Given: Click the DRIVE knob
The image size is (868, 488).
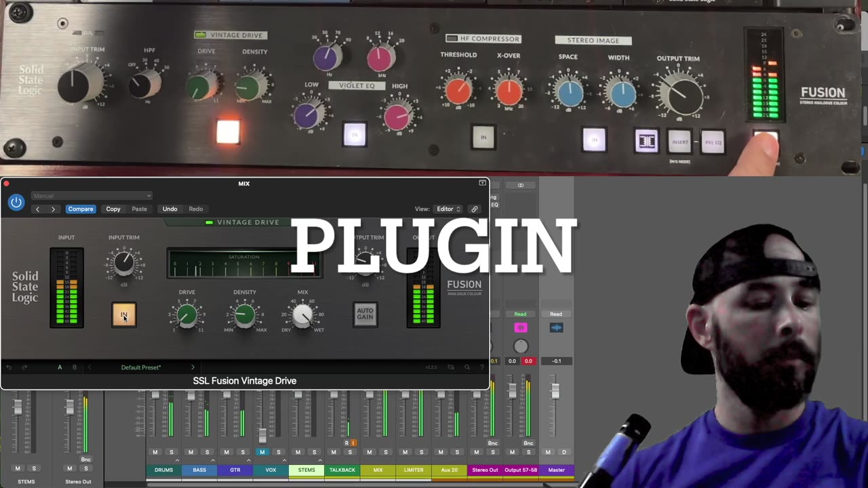Looking at the screenshot, I should click(x=187, y=315).
